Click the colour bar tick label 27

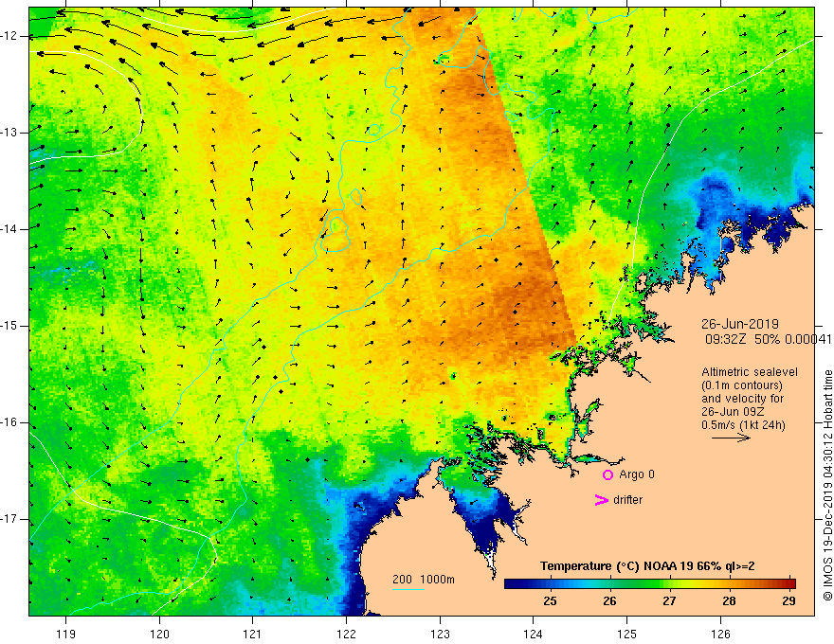[x=669, y=601]
